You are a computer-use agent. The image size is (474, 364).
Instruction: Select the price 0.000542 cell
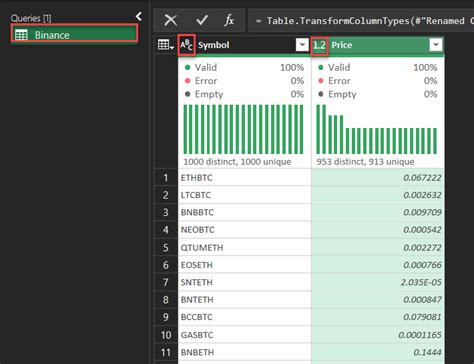point(377,230)
